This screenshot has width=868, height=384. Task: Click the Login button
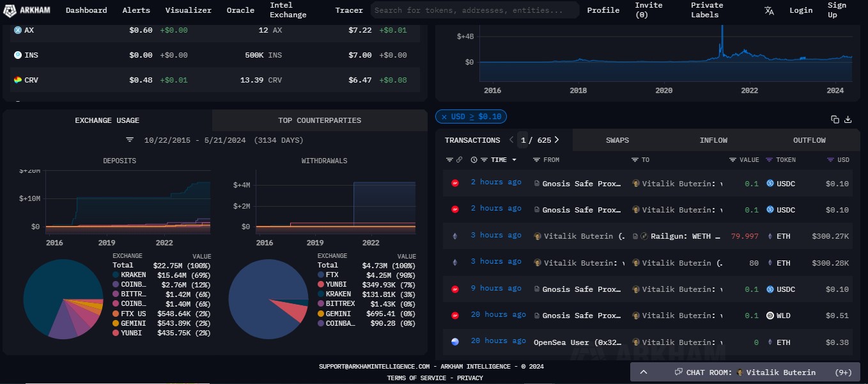[801, 10]
